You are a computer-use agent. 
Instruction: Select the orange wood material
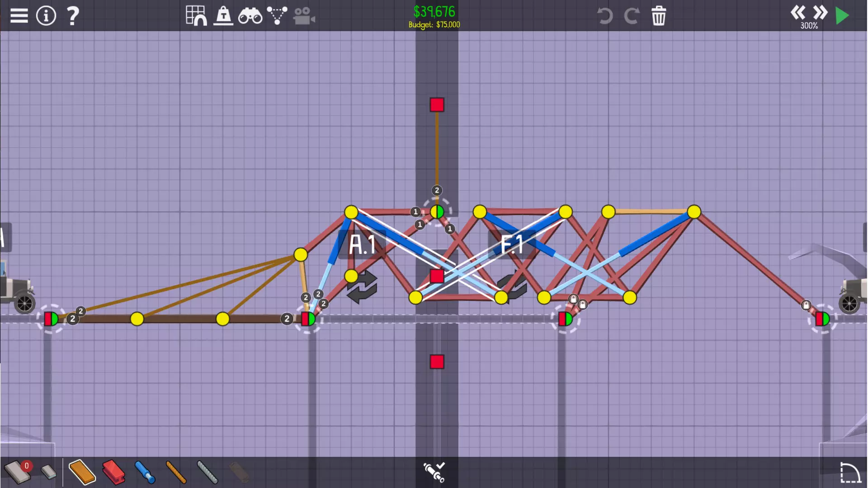click(x=82, y=472)
